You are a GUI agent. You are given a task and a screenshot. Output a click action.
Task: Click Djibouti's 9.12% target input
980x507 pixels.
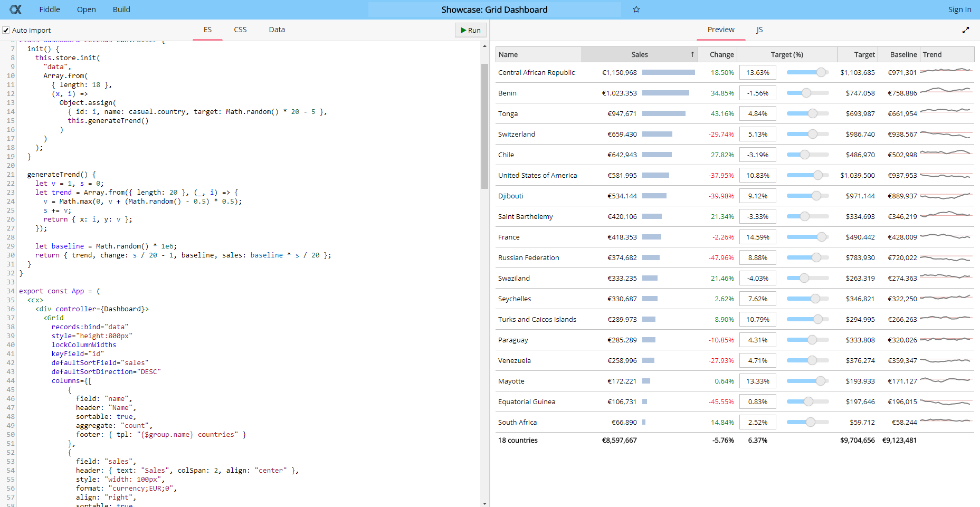pos(758,196)
